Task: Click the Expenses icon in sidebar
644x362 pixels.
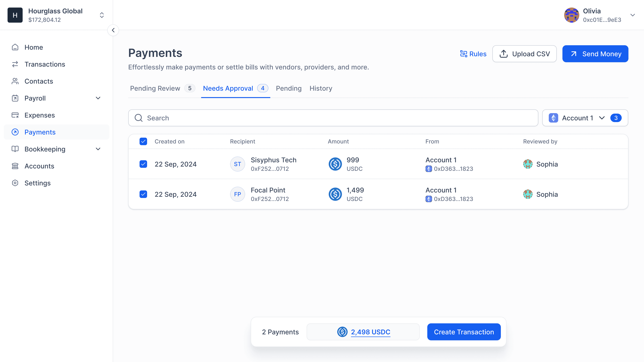Action: [15, 115]
